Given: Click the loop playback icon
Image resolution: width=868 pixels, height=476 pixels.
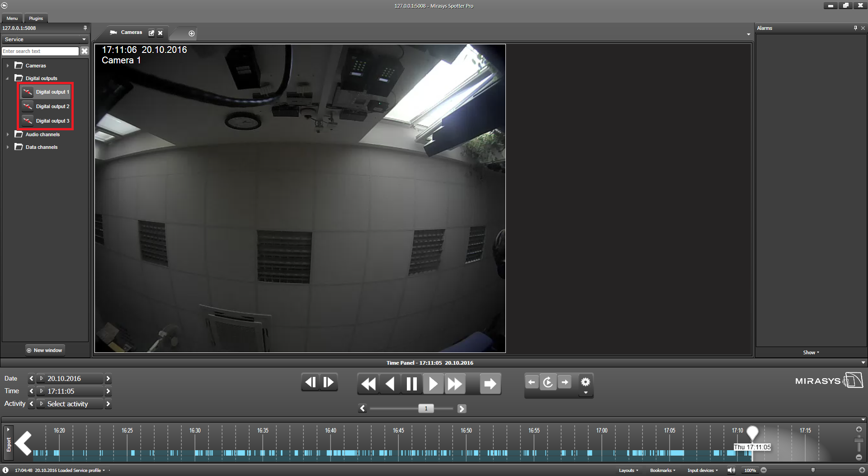Looking at the screenshot, I should point(548,382).
